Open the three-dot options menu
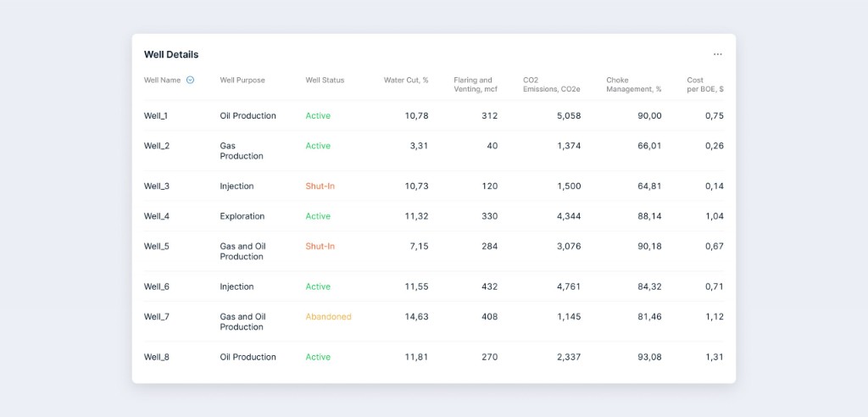The image size is (868, 417). coord(717,54)
